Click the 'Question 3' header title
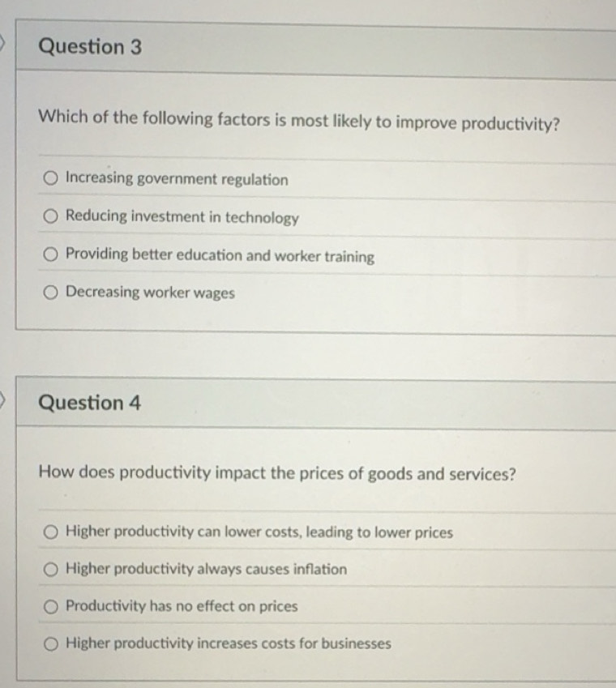Screen dimensions: 616x688 coord(90,47)
